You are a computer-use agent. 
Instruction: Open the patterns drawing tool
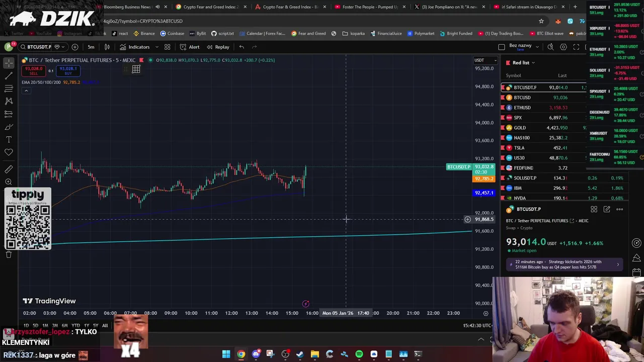[x=9, y=101]
